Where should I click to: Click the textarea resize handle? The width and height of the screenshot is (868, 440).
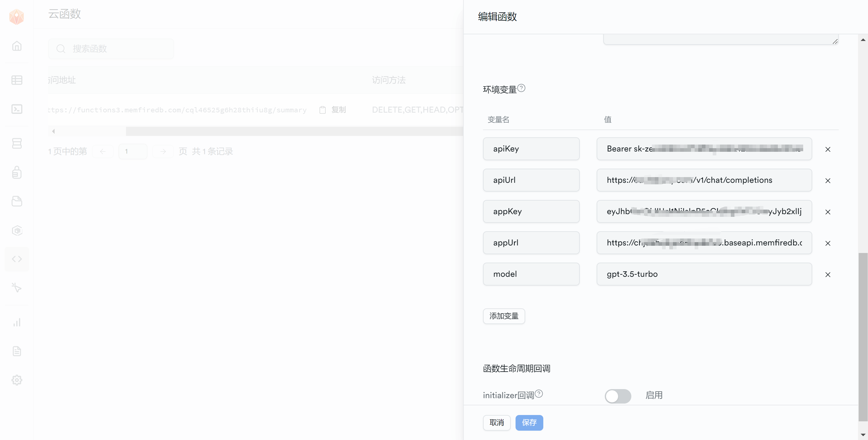click(x=835, y=41)
